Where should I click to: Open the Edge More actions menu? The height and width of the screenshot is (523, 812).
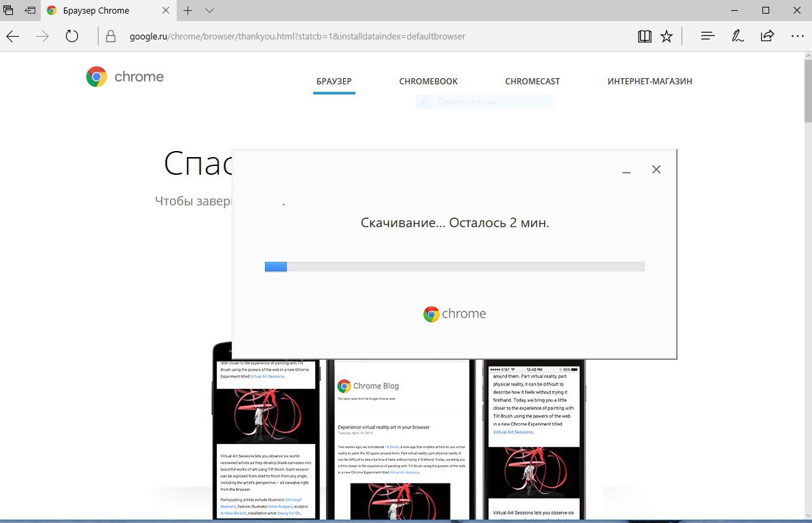(797, 36)
